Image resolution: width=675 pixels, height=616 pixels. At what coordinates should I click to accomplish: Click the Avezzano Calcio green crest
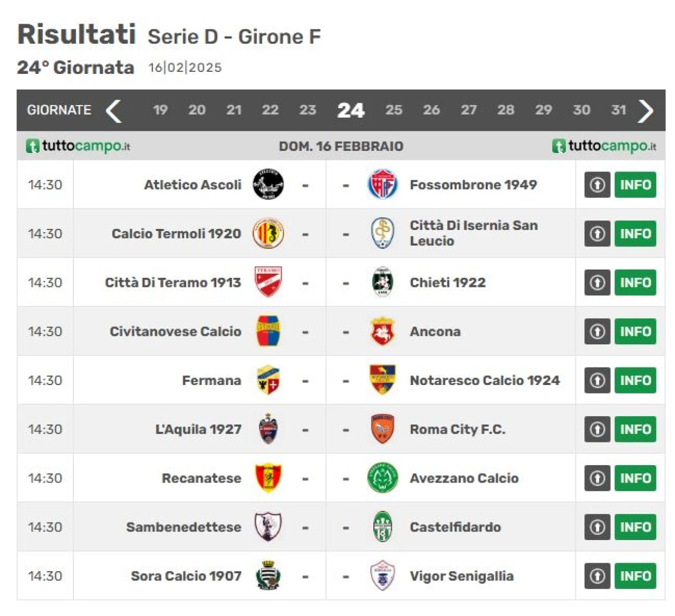(382, 478)
